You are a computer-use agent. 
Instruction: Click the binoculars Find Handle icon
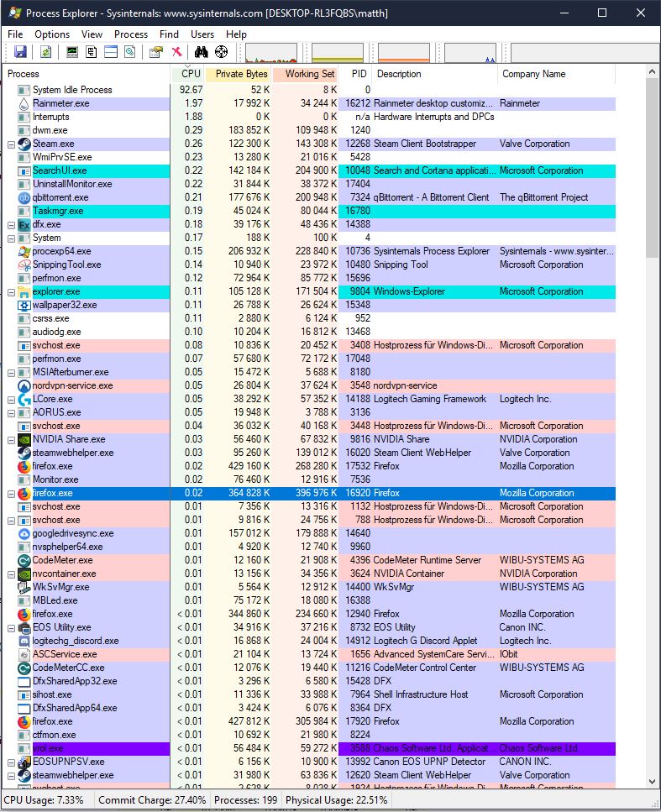click(x=202, y=52)
